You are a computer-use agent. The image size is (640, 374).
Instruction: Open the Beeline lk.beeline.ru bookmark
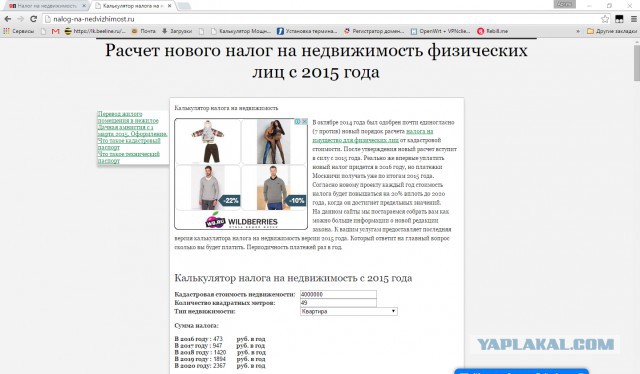pos(95,31)
